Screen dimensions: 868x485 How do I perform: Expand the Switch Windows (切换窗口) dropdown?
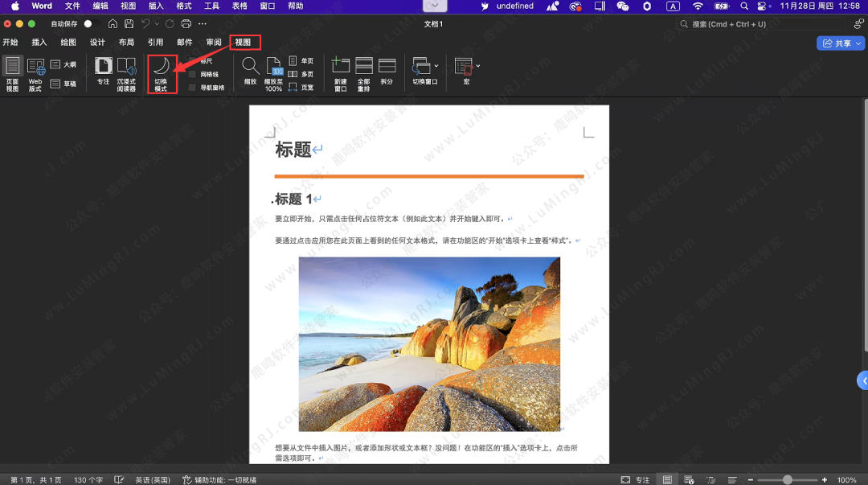[436, 65]
